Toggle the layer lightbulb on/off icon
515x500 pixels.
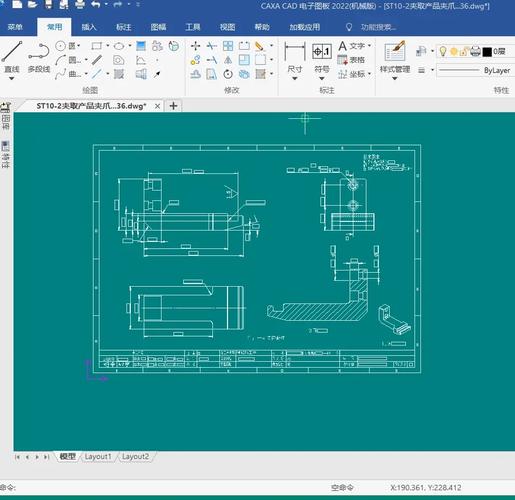[443, 51]
